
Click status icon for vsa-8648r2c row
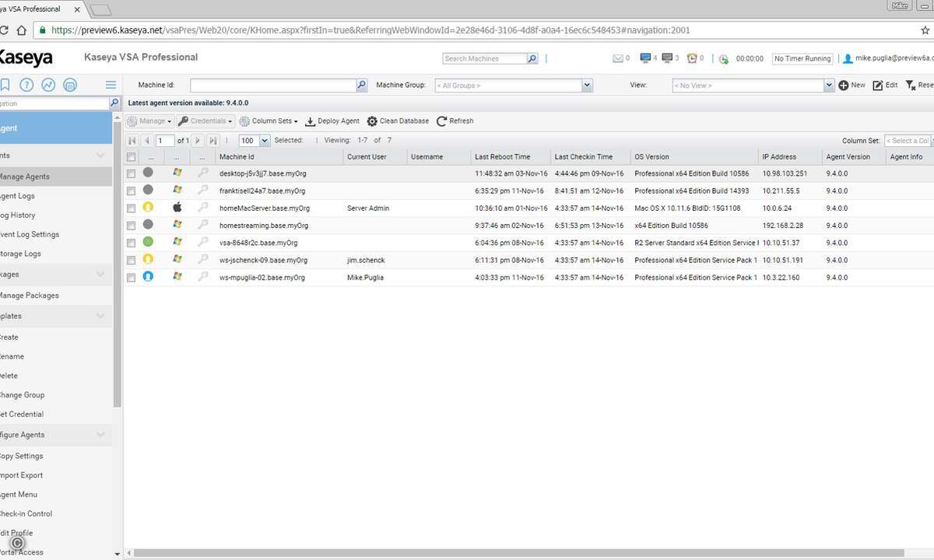tap(148, 243)
